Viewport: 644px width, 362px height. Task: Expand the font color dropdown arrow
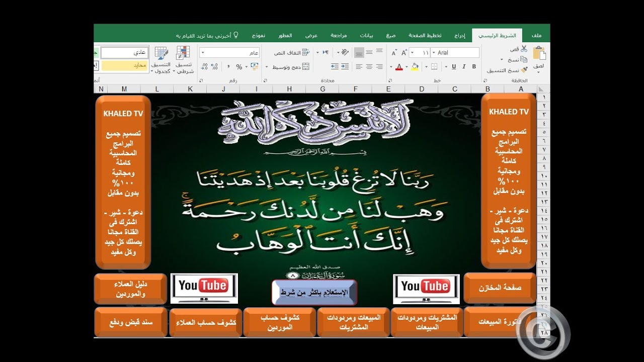(391, 66)
